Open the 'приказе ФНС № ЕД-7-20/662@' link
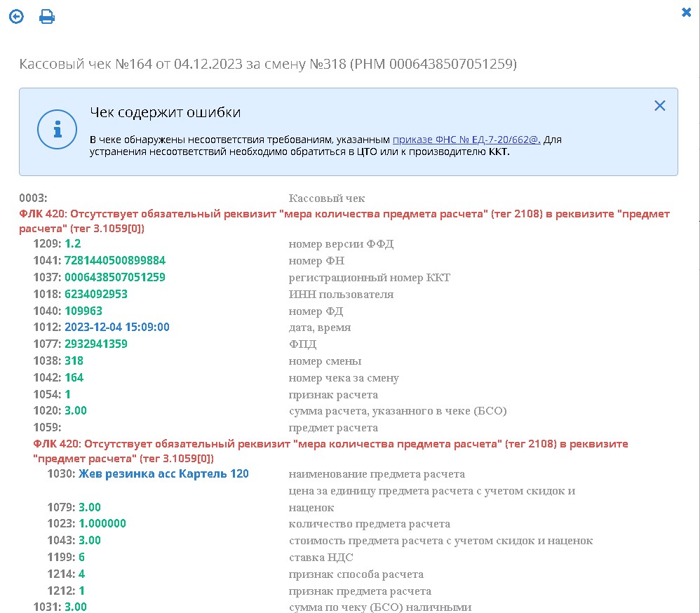This screenshot has width=700, height=613. [x=466, y=140]
